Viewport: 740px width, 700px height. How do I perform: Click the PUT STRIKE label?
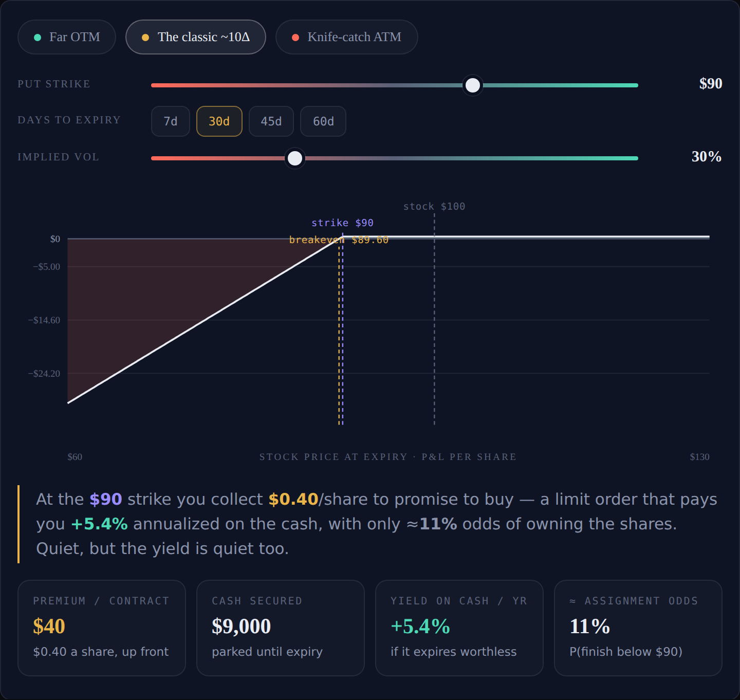click(54, 84)
